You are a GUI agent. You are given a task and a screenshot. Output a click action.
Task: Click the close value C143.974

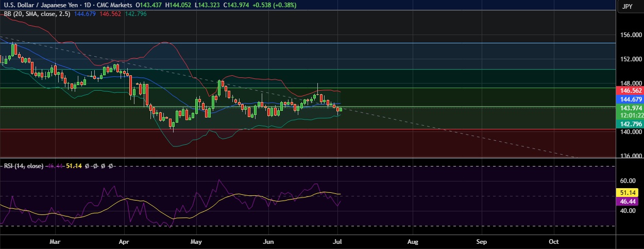point(235,5)
